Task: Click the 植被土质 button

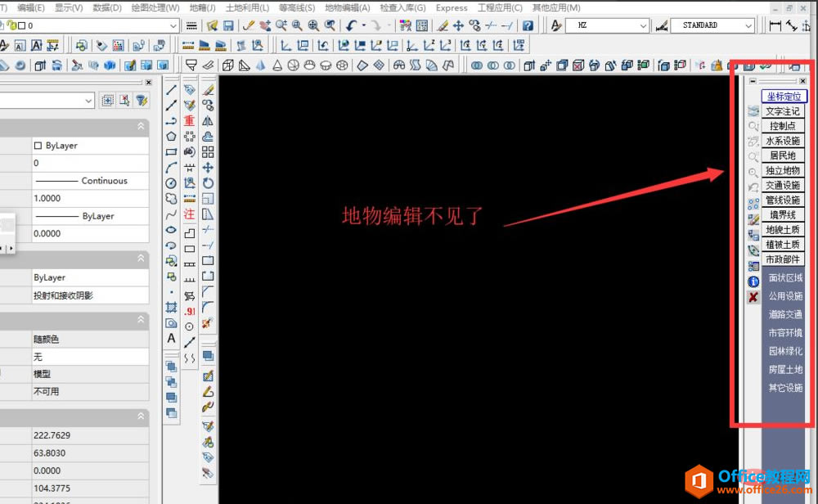Action: (783, 244)
